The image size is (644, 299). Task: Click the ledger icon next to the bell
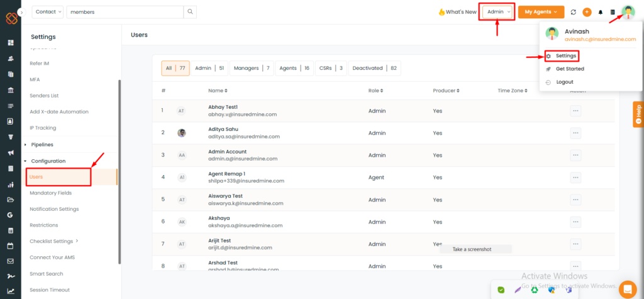point(613,13)
